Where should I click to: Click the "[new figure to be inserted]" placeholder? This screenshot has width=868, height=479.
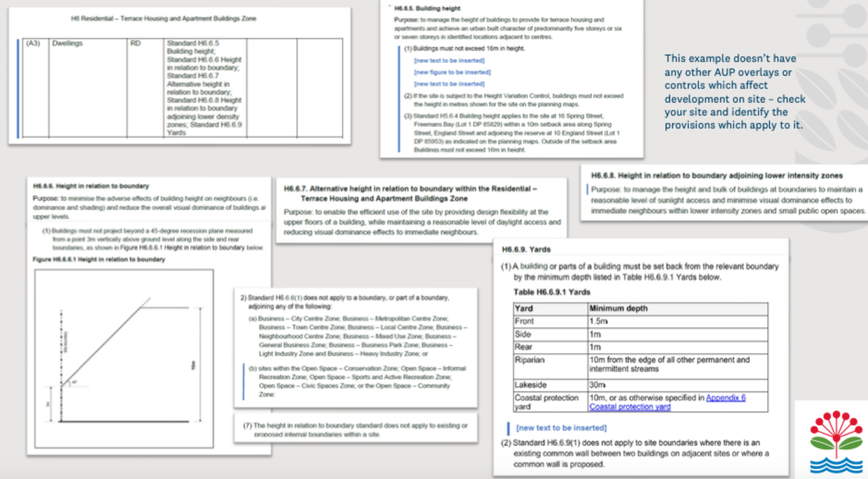(x=452, y=72)
